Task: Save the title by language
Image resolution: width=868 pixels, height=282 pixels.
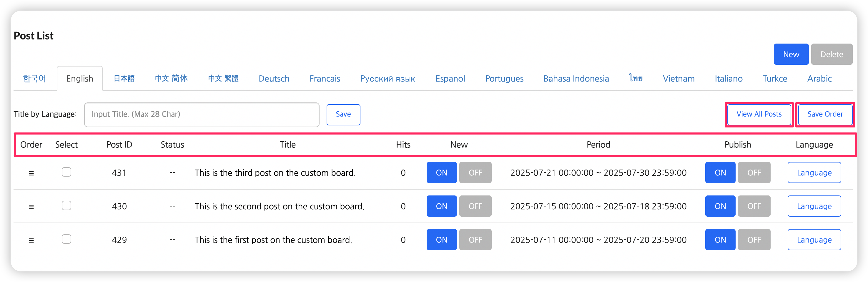Action: 343,115
